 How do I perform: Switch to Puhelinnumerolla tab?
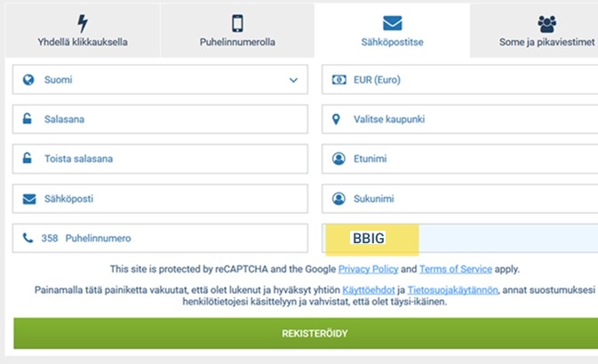(237, 30)
